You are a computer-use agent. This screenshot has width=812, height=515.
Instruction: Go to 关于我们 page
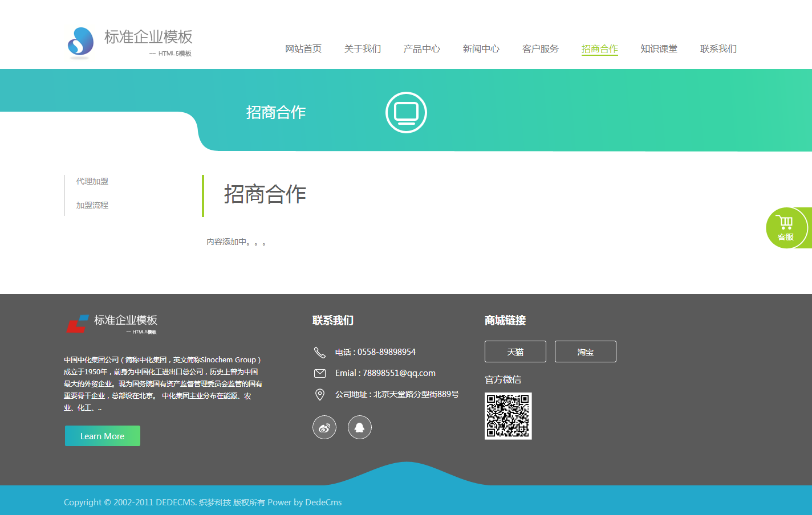(x=363, y=49)
